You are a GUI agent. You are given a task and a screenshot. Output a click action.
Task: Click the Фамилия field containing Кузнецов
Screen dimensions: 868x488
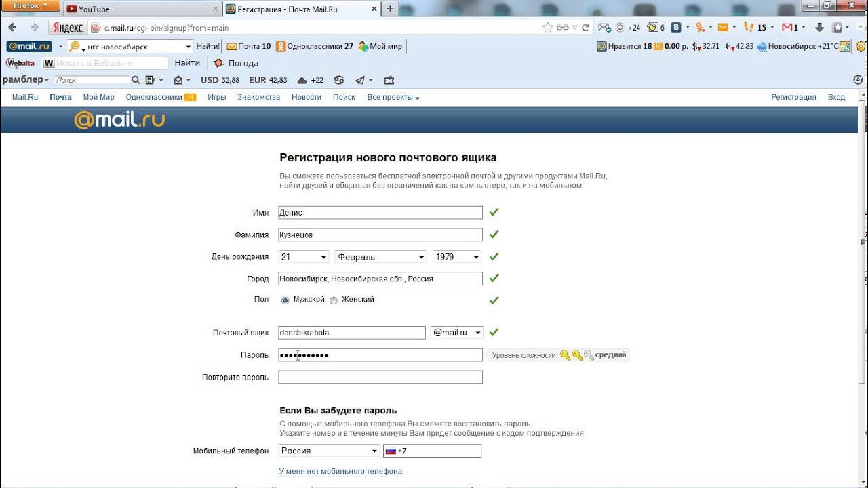point(380,235)
